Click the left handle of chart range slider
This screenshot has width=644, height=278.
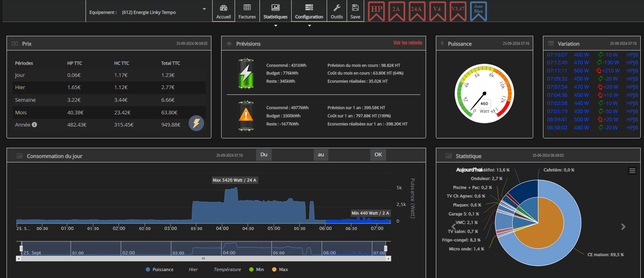click(x=21, y=248)
